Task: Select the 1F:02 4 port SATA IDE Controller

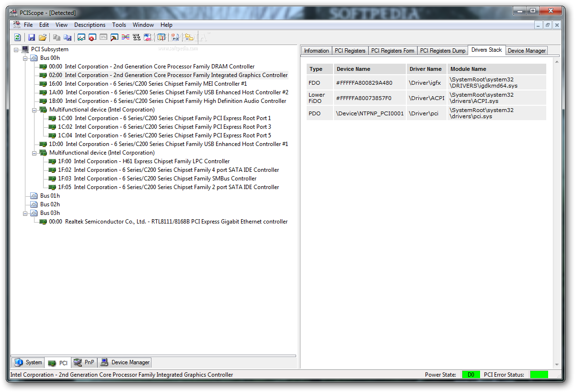Action: 169,170
